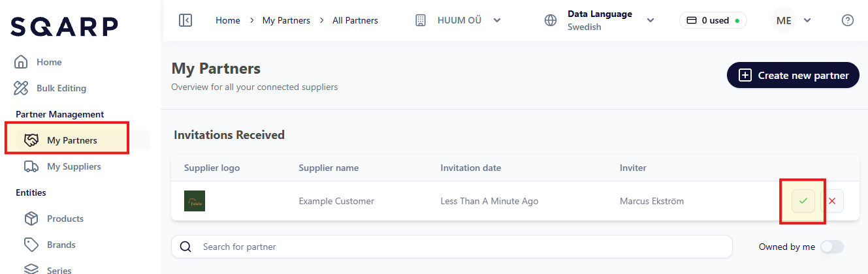
Task: Go to Bulk Editing page
Action: click(61, 88)
